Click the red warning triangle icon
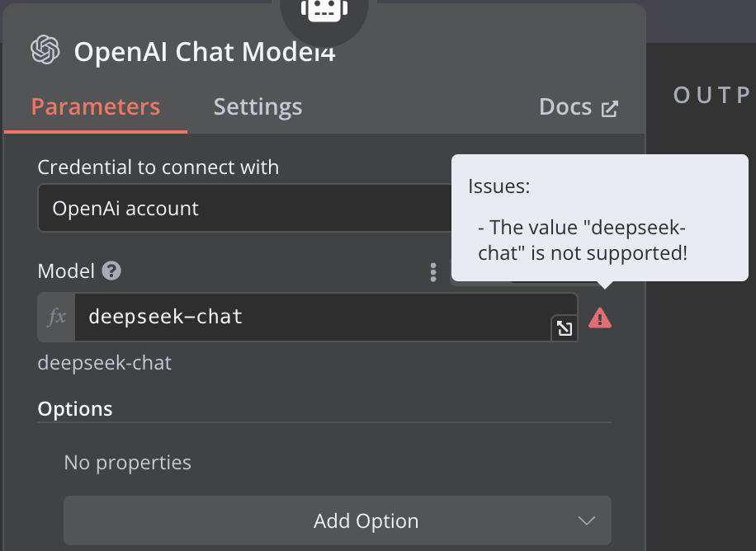The image size is (756, 551). (x=600, y=318)
